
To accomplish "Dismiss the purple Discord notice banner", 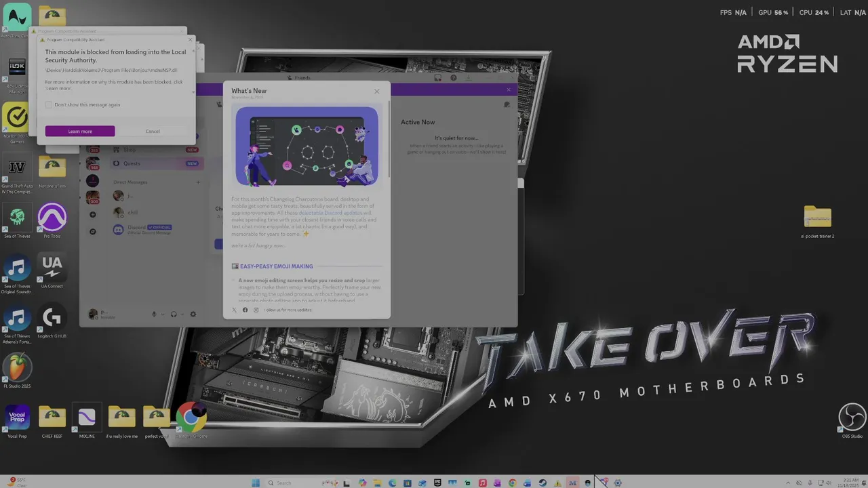I will 509,90.
